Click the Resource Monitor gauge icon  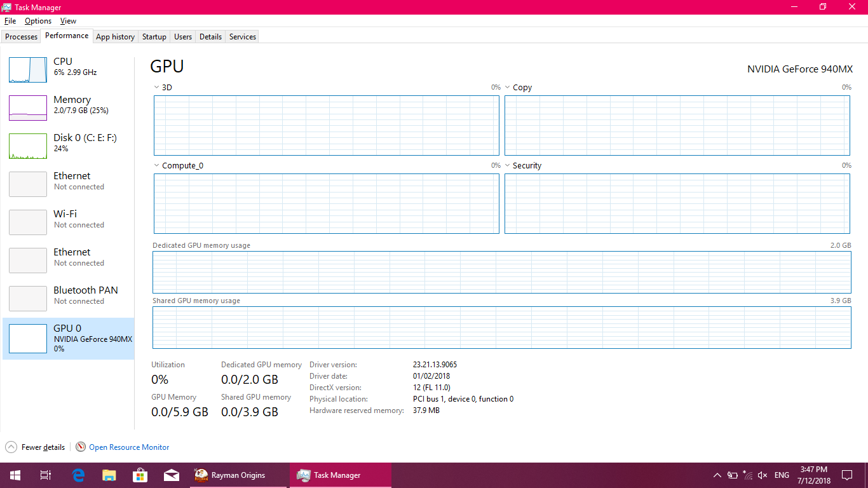pyautogui.click(x=81, y=447)
